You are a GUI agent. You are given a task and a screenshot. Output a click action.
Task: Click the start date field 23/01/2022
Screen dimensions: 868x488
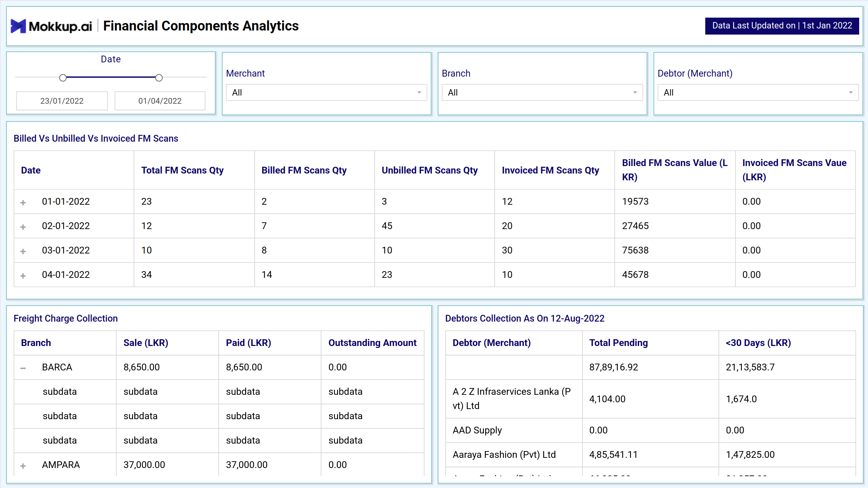tap(62, 101)
